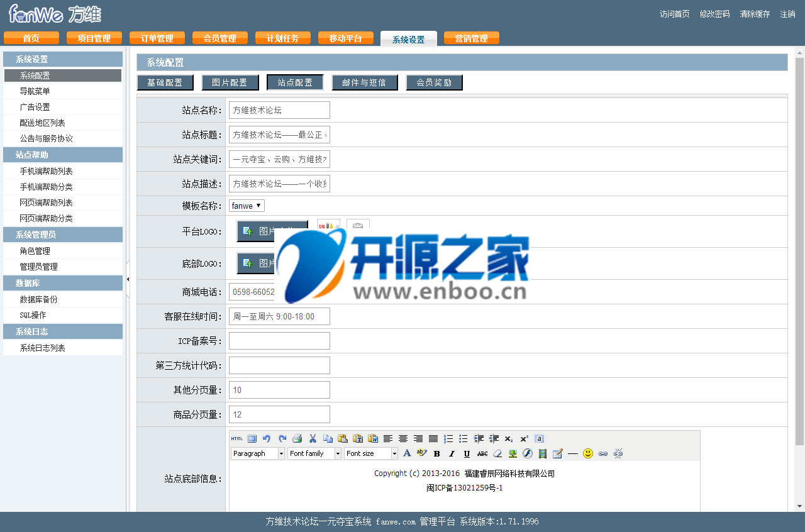Click the print icon in editor
This screenshot has width=805, height=532.
coord(297,438)
